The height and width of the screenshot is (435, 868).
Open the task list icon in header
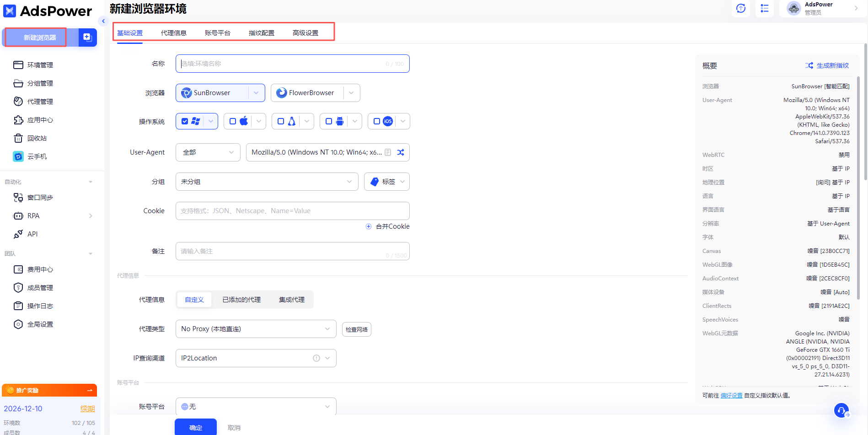(x=764, y=8)
